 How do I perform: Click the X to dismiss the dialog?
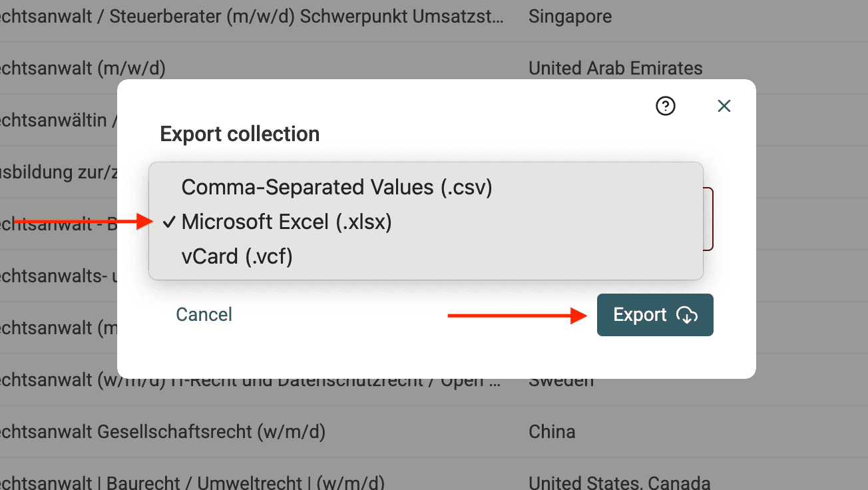724,105
